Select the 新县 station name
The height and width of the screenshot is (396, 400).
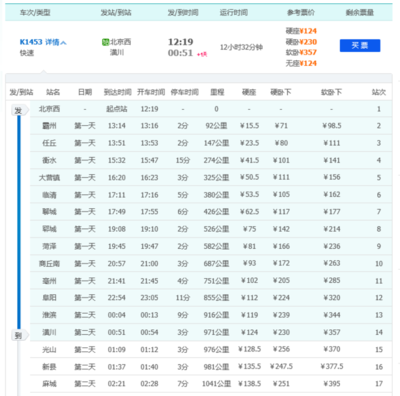coord(49,367)
